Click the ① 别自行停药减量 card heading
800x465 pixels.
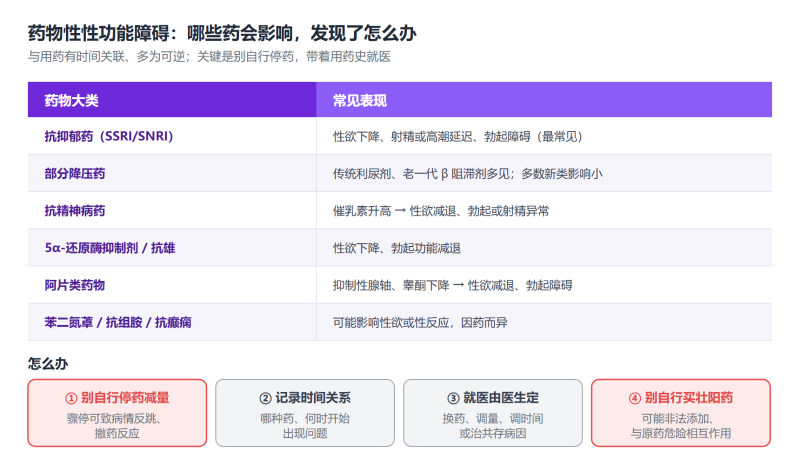tap(117, 398)
